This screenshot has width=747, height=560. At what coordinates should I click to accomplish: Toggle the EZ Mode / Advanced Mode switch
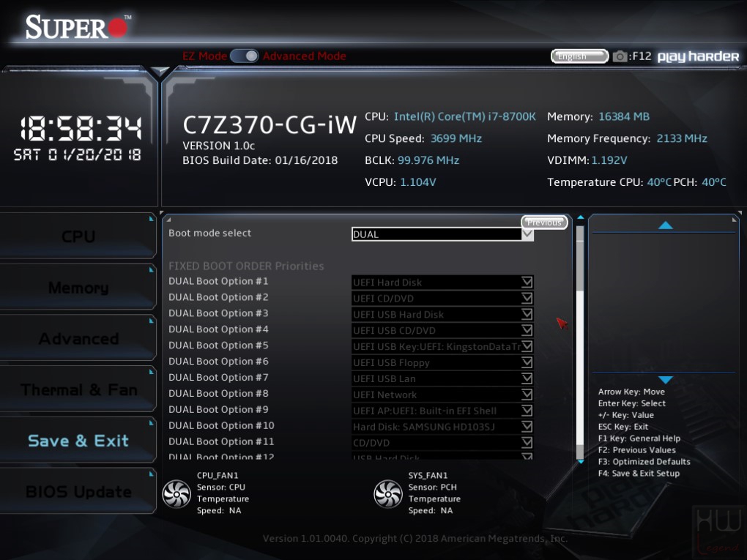(245, 56)
